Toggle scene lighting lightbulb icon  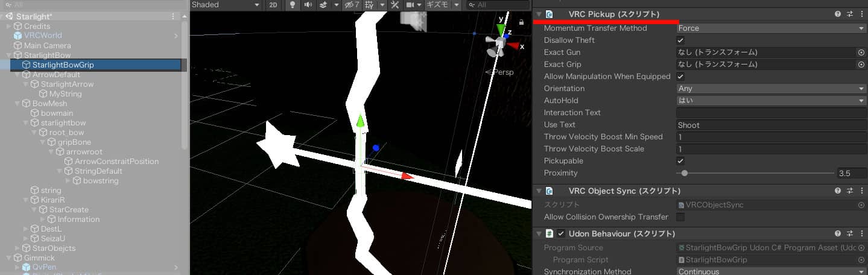[293, 5]
